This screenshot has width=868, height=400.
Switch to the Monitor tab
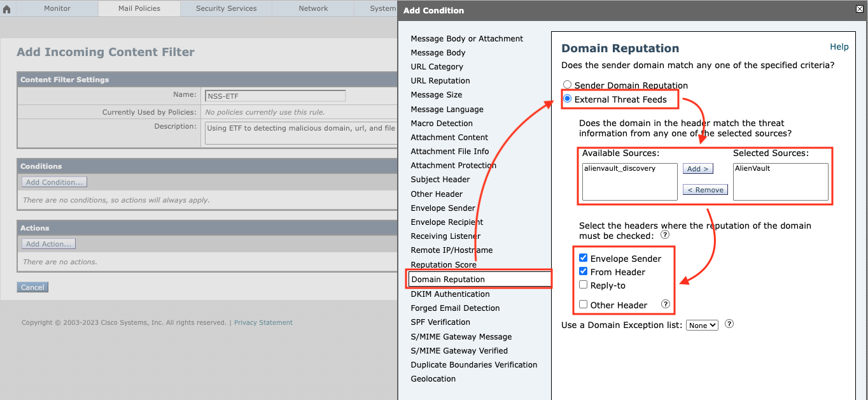click(x=57, y=8)
